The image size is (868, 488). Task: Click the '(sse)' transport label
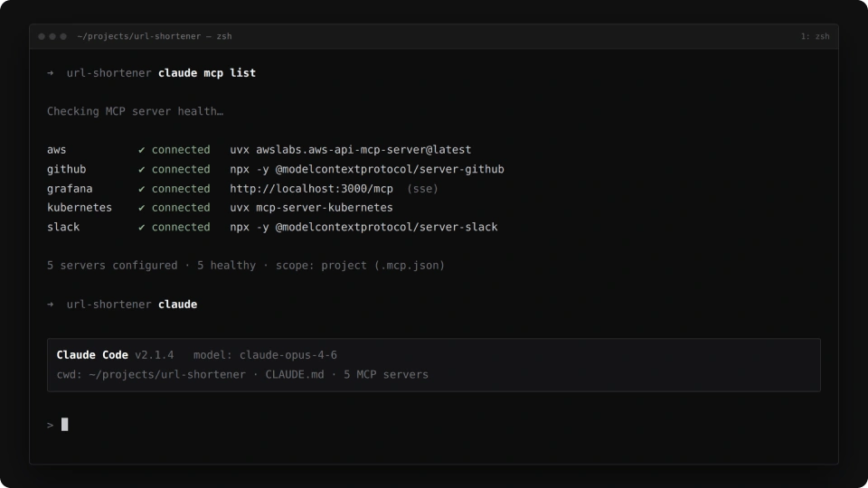click(x=422, y=189)
